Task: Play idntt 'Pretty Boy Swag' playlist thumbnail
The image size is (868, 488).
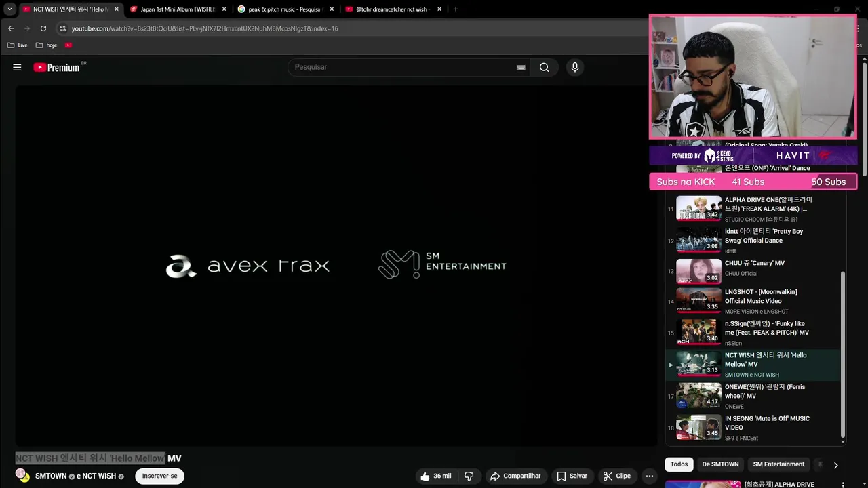Action: pos(698,240)
